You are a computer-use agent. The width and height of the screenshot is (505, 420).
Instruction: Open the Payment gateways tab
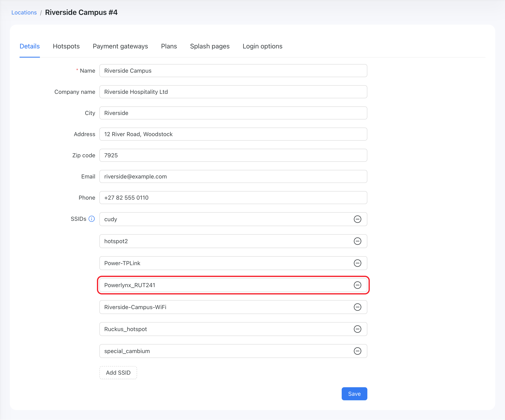coord(120,46)
